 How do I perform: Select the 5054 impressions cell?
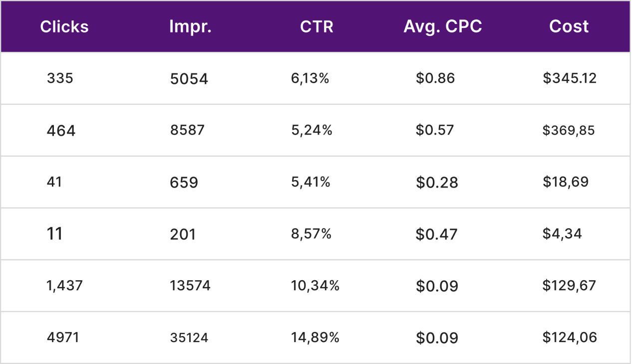[189, 79]
